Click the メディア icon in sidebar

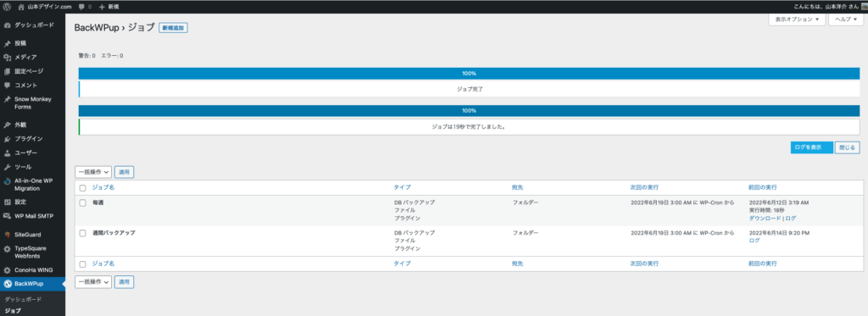[x=7, y=57]
